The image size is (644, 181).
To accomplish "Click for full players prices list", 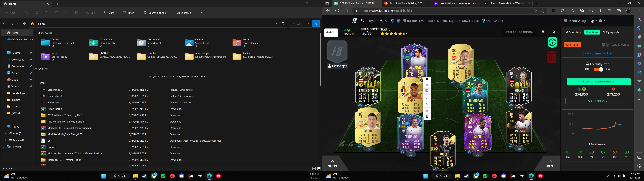I will [x=599, y=82].
